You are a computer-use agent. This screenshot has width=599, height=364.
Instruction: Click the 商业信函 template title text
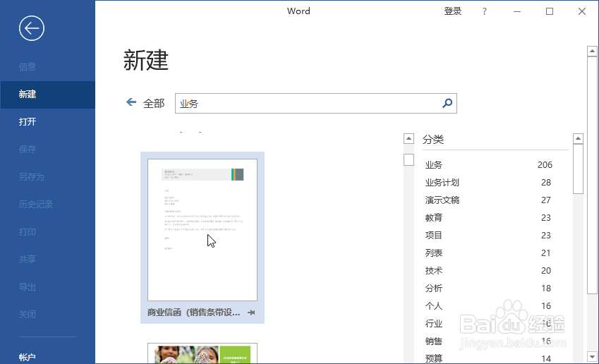[194, 313]
